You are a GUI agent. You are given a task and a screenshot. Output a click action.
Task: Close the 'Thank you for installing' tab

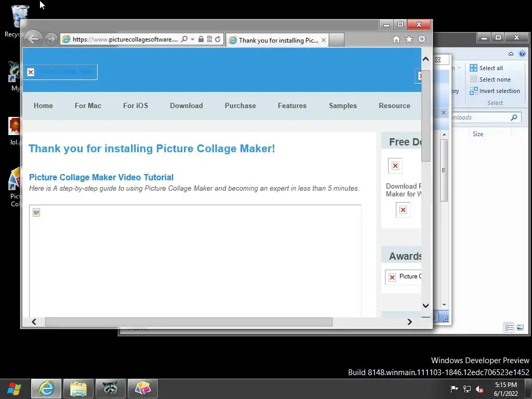click(x=324, y=40)
